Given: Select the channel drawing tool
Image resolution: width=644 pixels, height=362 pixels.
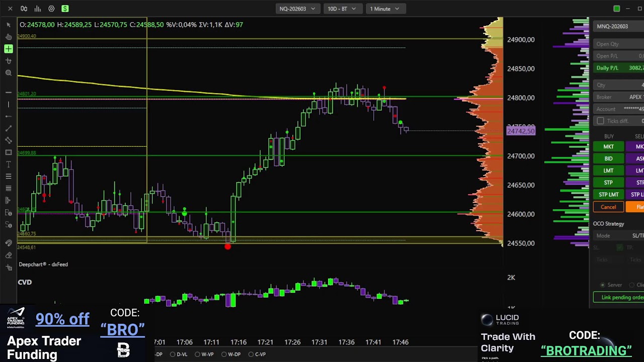Looking at the screenshot, I should [x=9, y=140].
